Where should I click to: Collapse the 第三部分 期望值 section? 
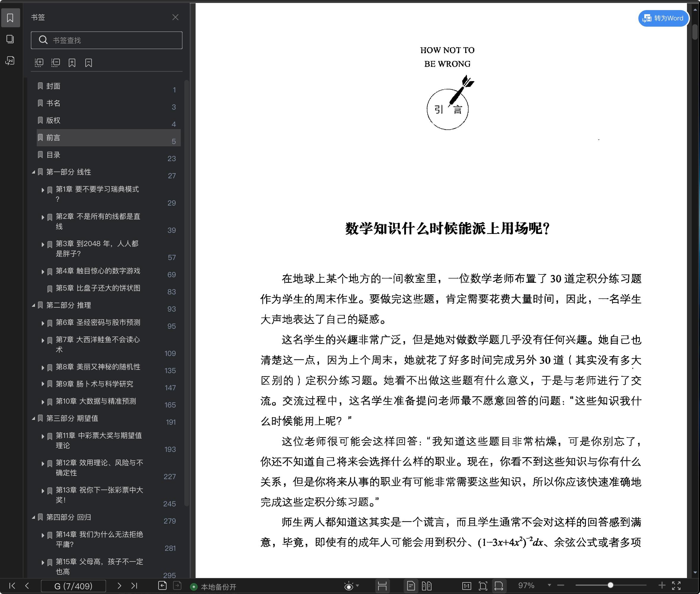[x=33, y=419]
